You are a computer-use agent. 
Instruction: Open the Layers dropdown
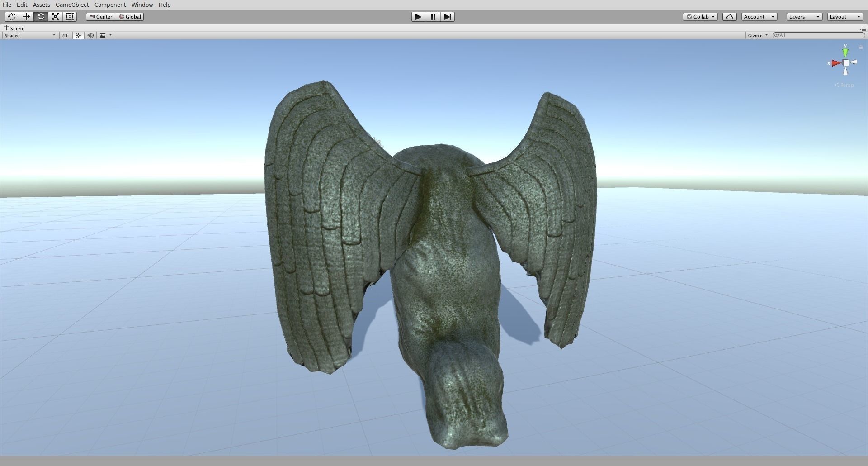pos(804,17)
